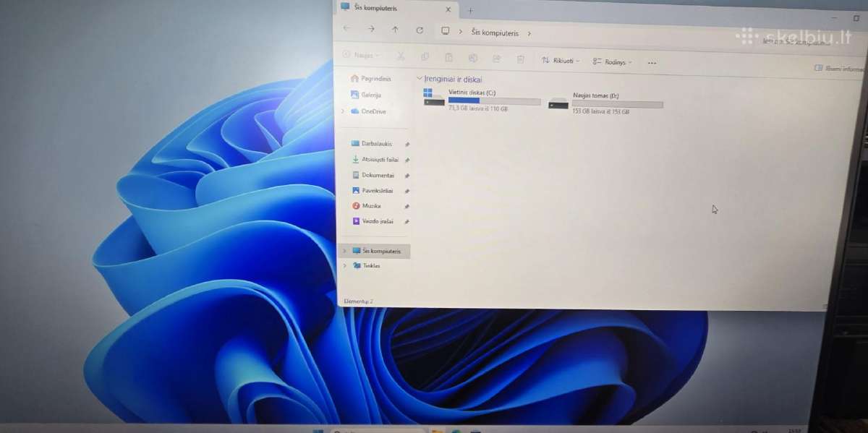Open Dokumentai quick access folder

[x=373, y=175]
